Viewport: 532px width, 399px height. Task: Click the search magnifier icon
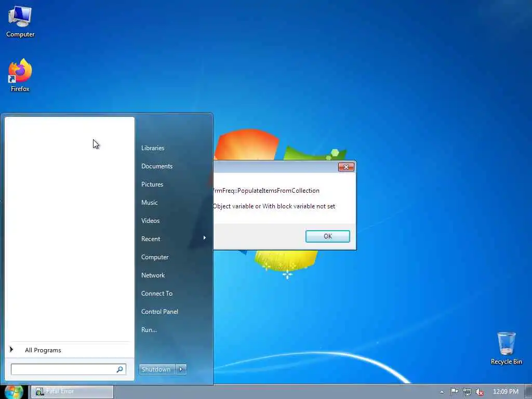point(120,369)
